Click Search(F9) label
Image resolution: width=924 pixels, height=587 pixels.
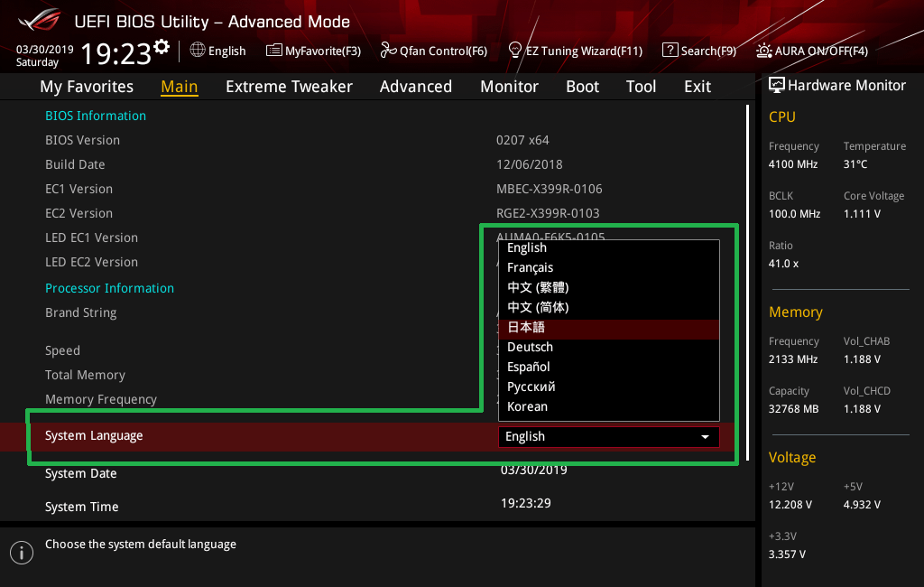pos(708,51)
